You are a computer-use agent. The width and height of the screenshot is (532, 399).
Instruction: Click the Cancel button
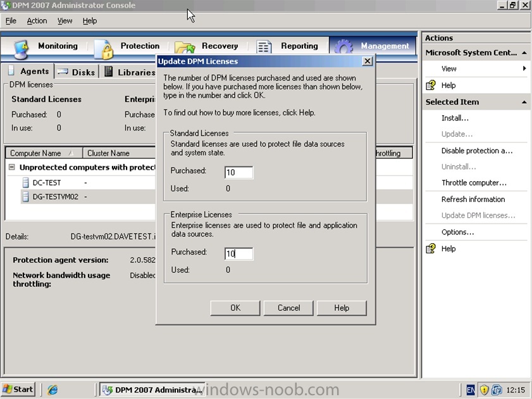(288, 308)
